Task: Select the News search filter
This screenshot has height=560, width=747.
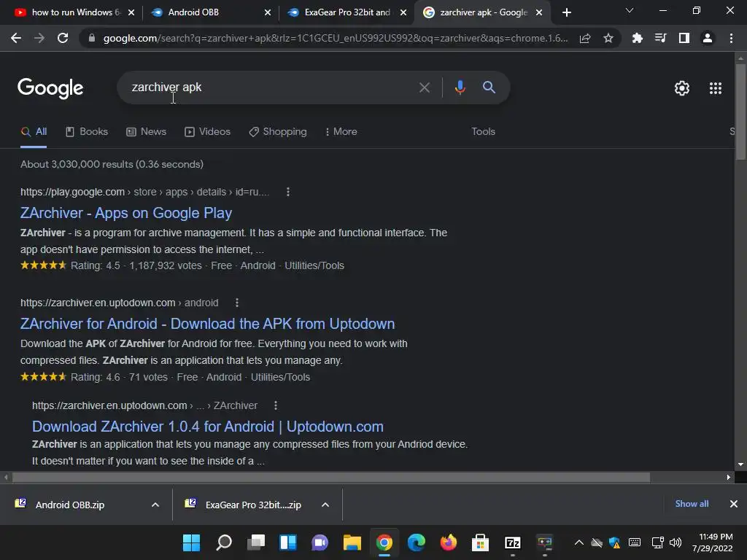Action: tap(146, 132)
